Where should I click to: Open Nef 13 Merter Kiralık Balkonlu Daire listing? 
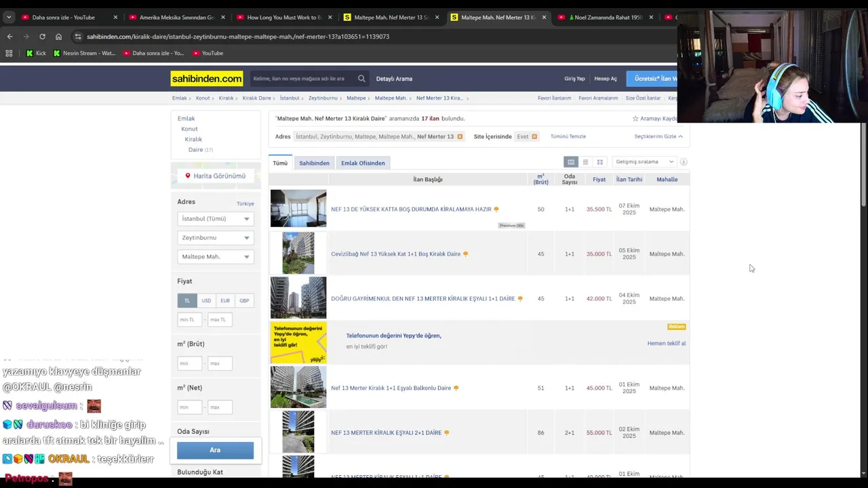point(391,388)
